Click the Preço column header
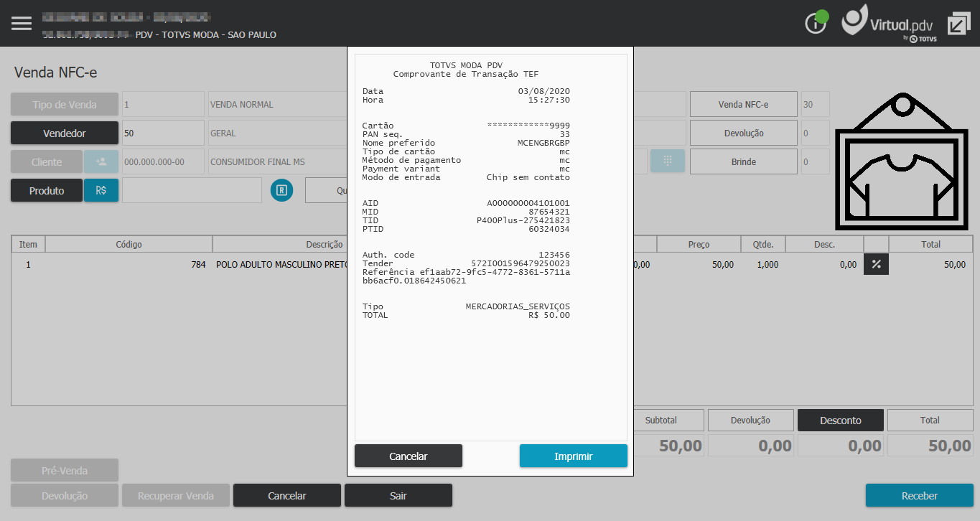The height and width of the screenshot is (521, 980). [x=699, y=244]
